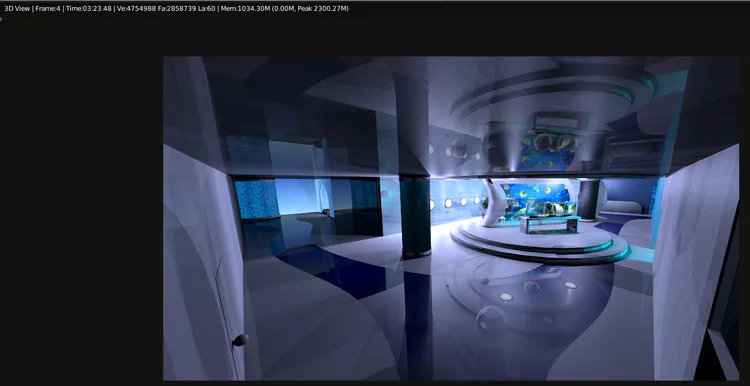The image size is (750, 386).
Task: Click the door knob on left door
Action: pyautogui.click(x=240, y=340)
